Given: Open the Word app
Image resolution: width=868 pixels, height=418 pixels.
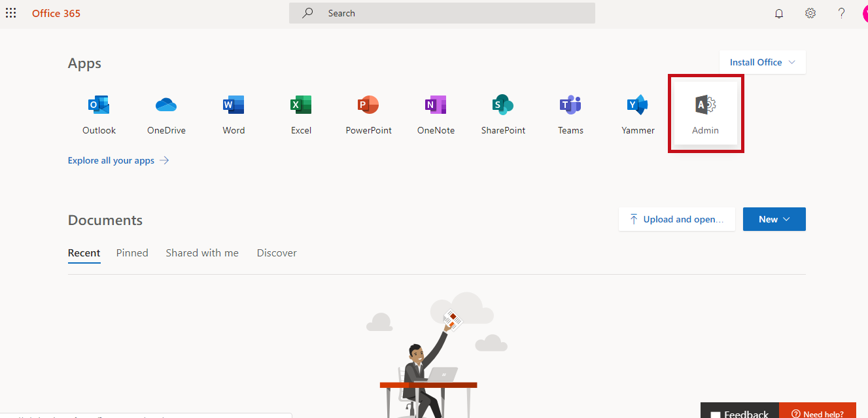Looking at the screenshot, I should (x=234, y=114).
